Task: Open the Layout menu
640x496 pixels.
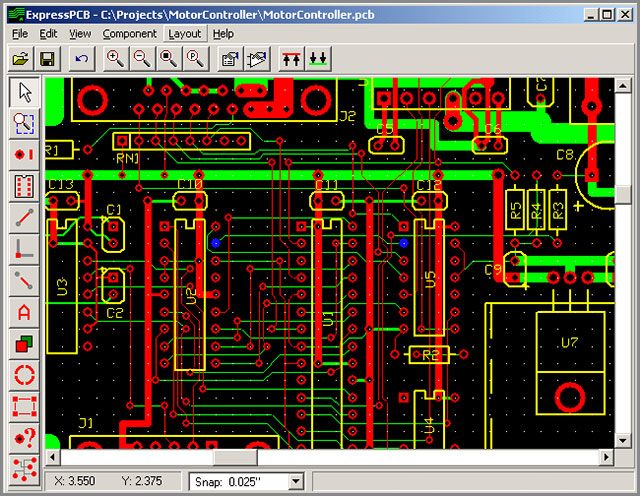Action: click(185, 34)
